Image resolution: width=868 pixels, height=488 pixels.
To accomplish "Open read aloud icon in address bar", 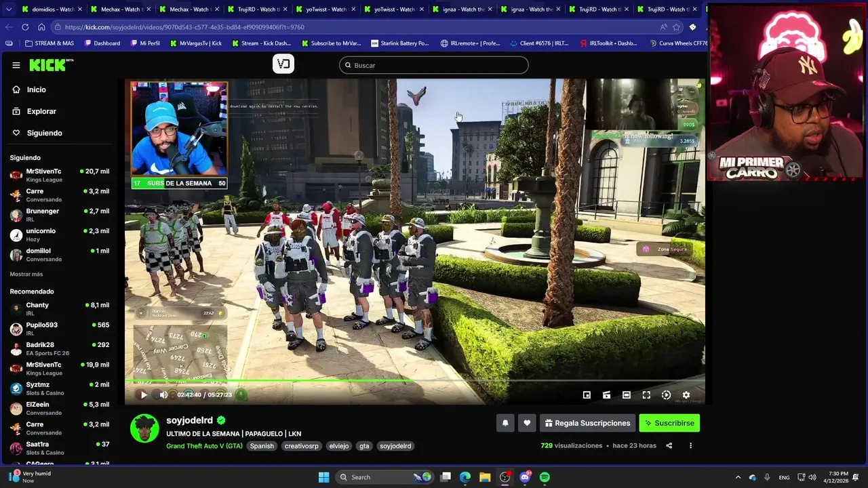I will coord(663,27).
